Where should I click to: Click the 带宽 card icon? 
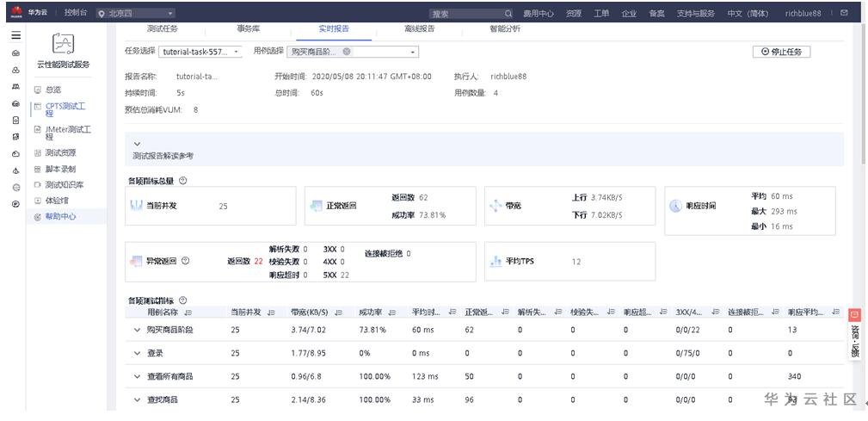pos(496,206)
